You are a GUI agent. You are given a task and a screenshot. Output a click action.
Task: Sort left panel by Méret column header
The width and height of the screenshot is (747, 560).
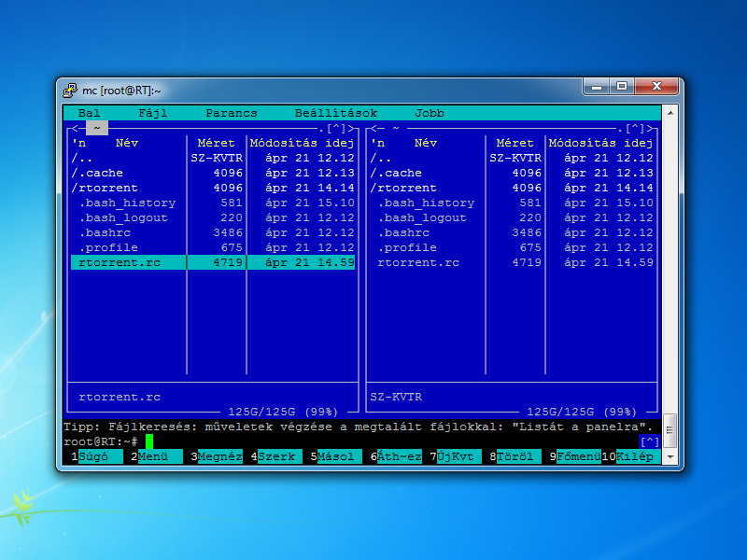coord(217,143)
